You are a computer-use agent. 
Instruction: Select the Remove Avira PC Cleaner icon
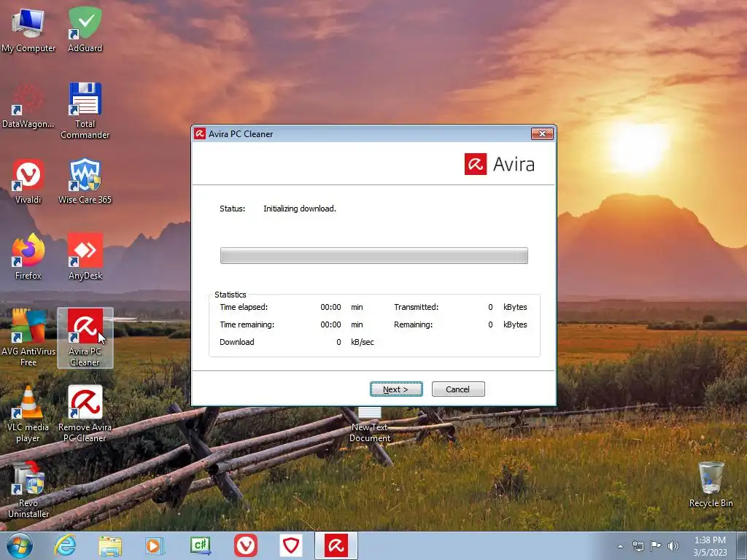pyautogui.click(x=85, y=413)
